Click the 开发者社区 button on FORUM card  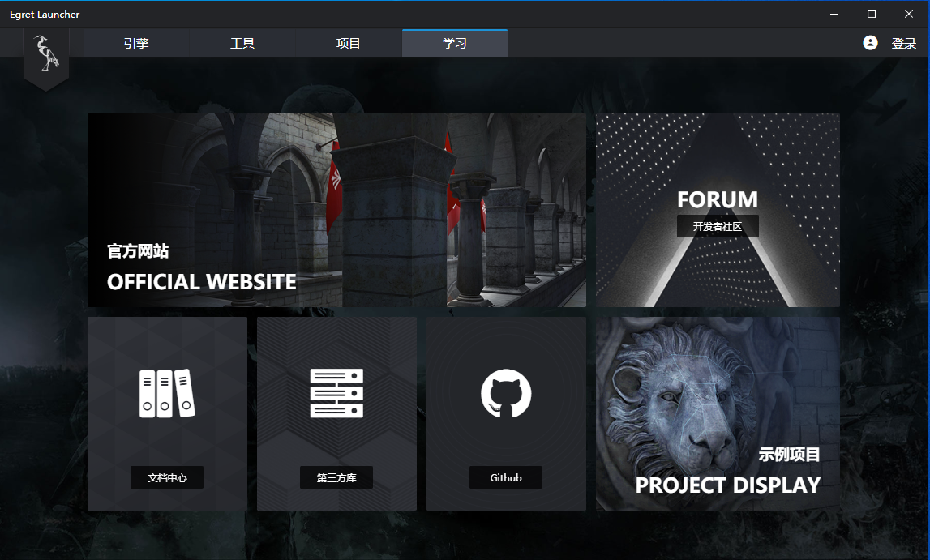(x=717, y=226)
